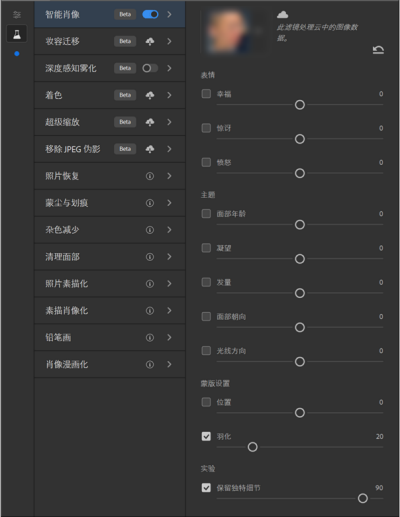The width and height of the screenshot is (400, 517).
Task: Expand 蒙尘与划痕 with its chevron arrow
Action: point(169,203)
